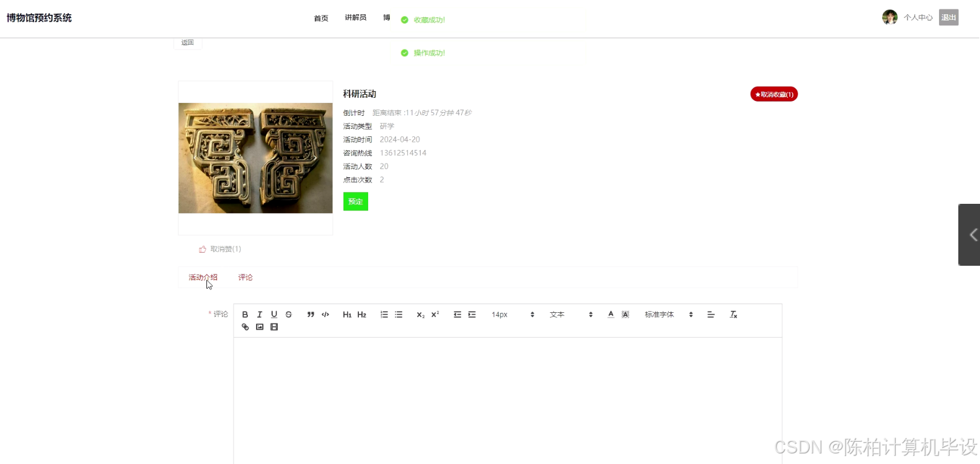
Task: Apply Heading 2 style
Action: coord(362,315)
